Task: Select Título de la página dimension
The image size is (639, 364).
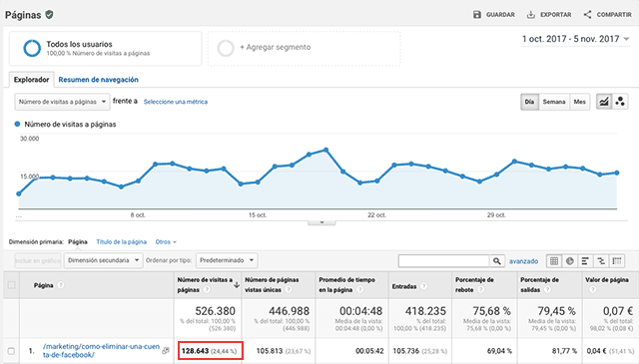Action: point(122,242)
